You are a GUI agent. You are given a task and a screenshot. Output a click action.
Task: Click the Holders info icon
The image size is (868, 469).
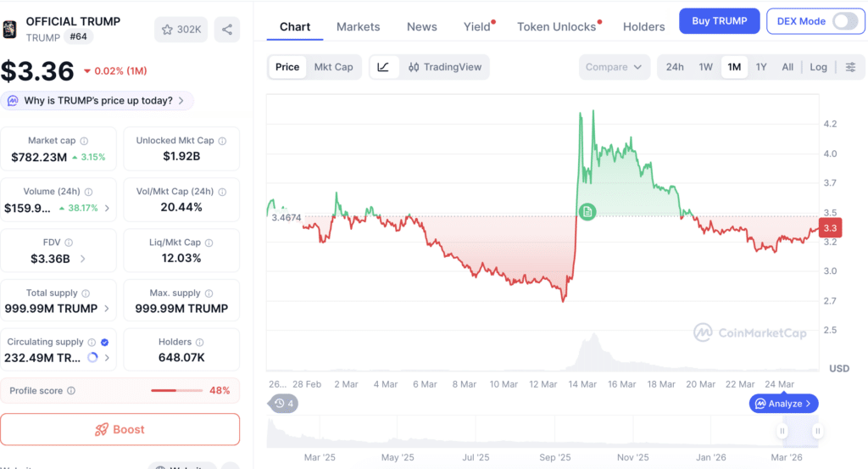[200, 342]
